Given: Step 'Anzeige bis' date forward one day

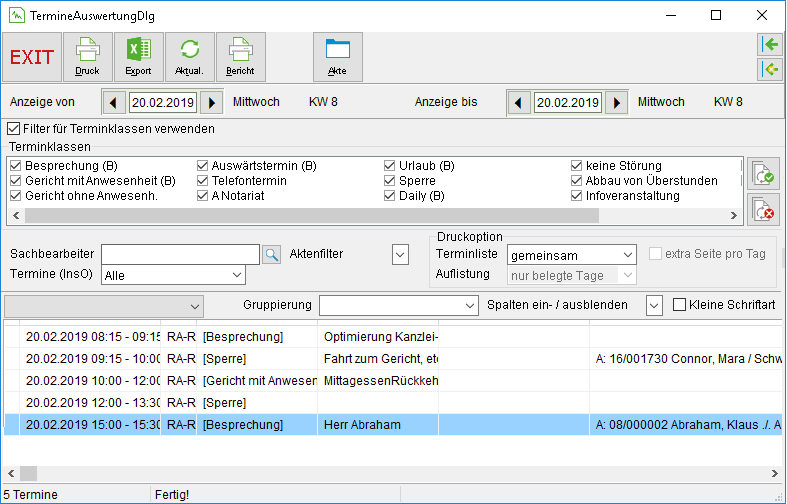Looking at the screenshot, I should (617, 103).
